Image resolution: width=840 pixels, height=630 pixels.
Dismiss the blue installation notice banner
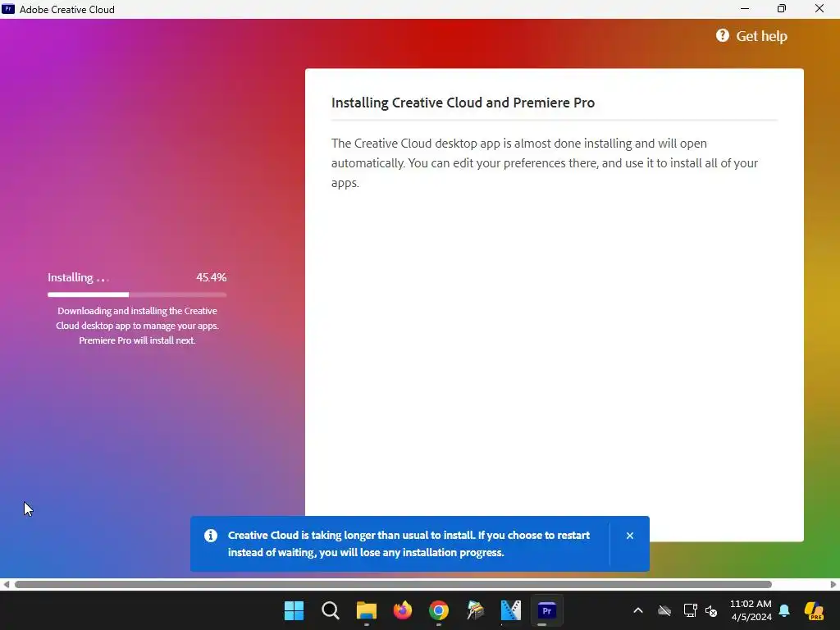(x=629, y=535)
